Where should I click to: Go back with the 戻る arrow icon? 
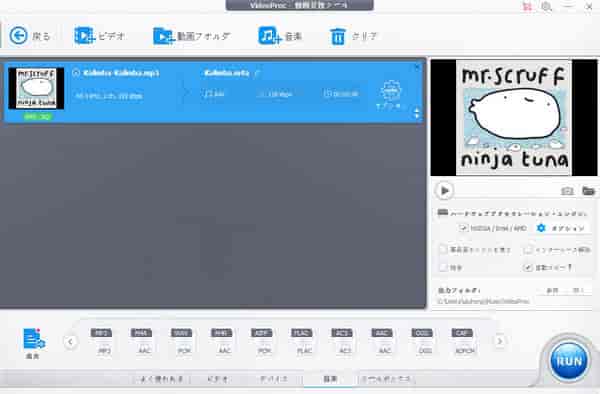pyautogui.click(x=18, y=36)
